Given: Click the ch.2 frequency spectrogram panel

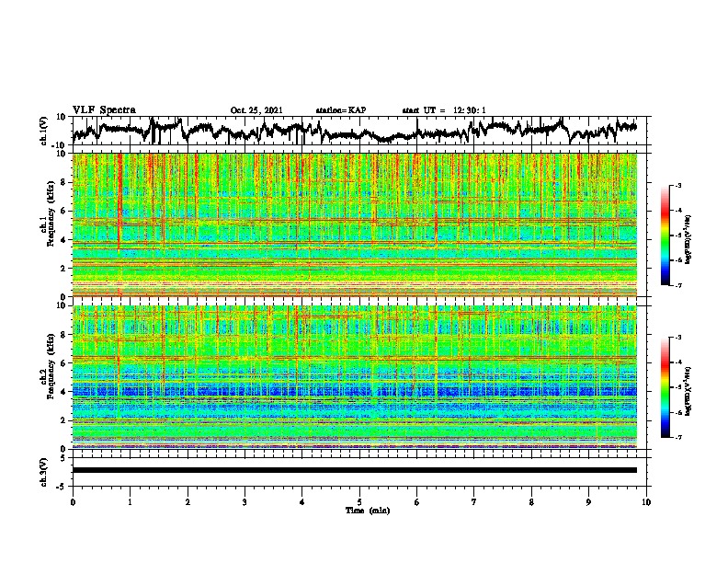Looking at the screenshot, I should click(x=355, y=377).
